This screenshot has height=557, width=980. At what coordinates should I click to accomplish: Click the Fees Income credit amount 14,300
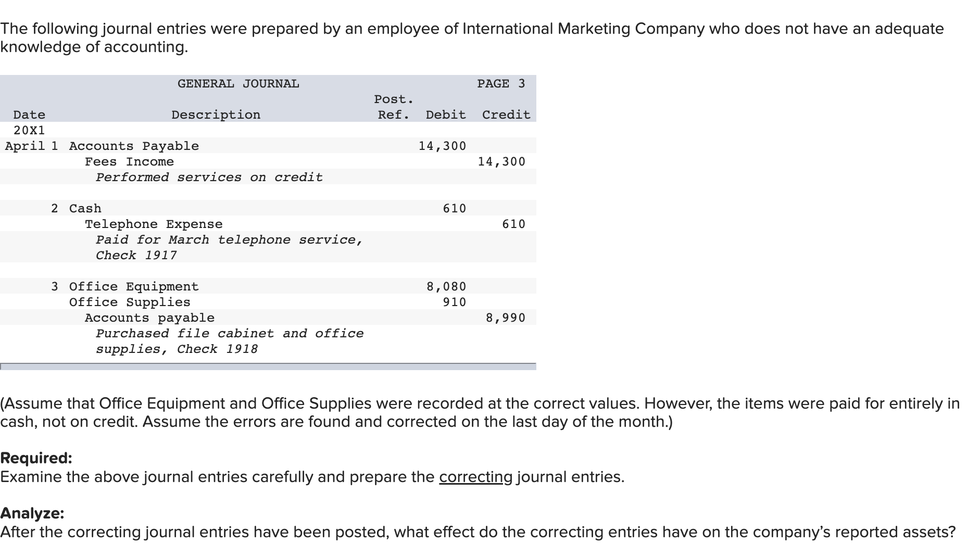[501, 161]
